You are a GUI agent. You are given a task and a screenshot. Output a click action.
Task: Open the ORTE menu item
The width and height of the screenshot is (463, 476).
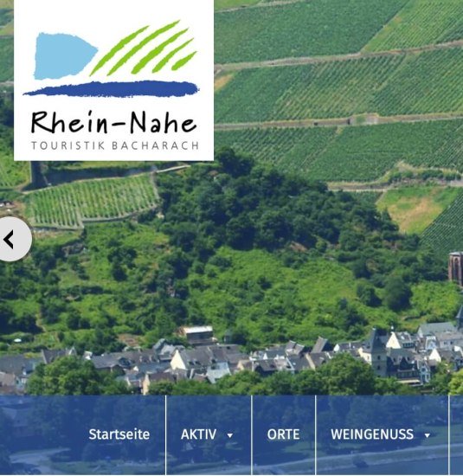[x=283, y=434]
